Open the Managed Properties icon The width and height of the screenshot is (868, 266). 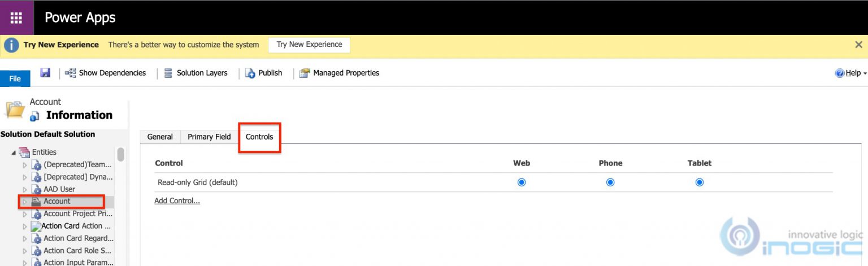tap(305, 73)
